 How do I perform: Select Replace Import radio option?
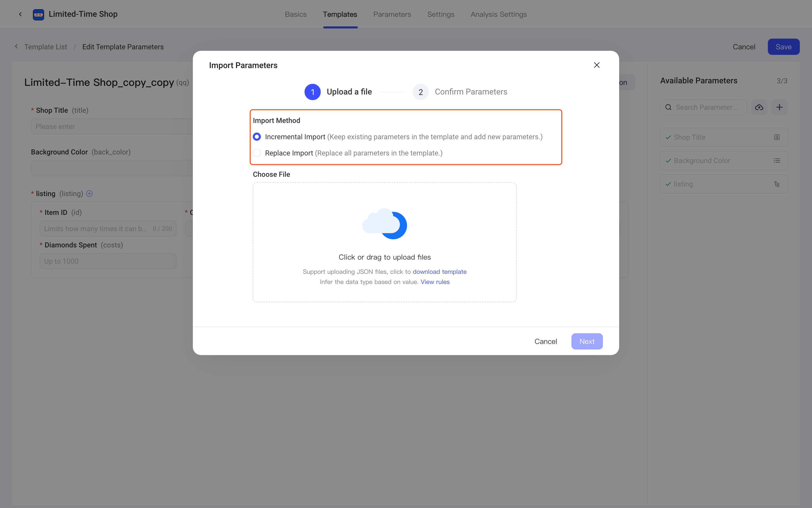point(257,153)
